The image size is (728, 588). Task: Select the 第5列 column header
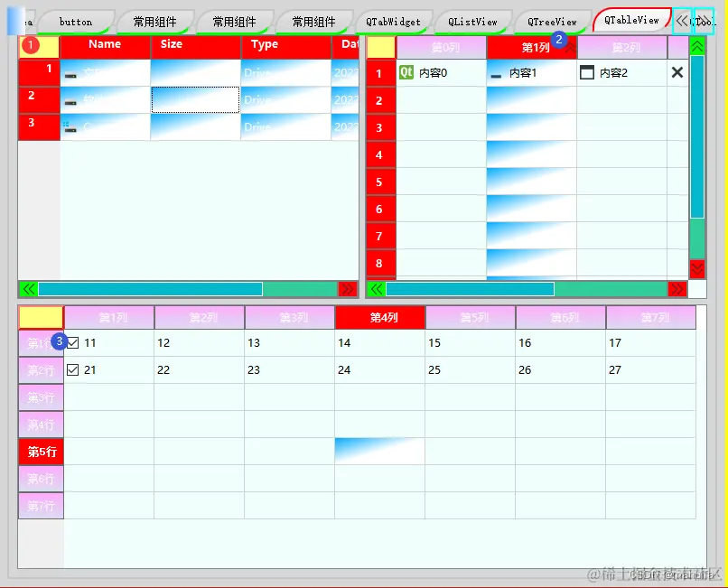click(471, 318)
